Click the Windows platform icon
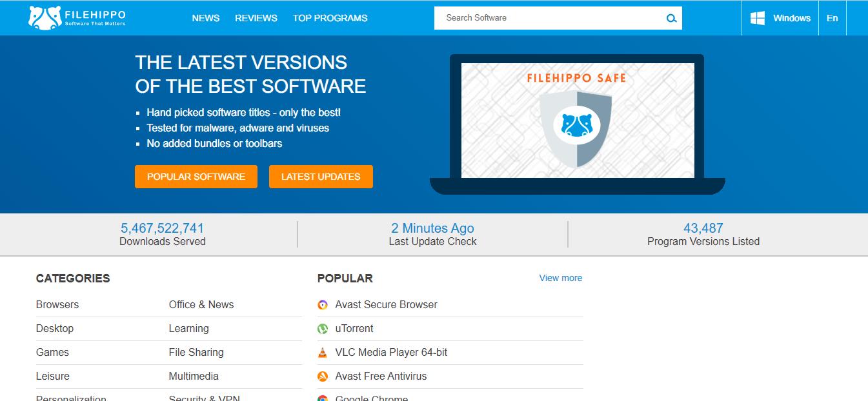The width and height of the screenshot is (868, 401). click(x=758, y=18)
